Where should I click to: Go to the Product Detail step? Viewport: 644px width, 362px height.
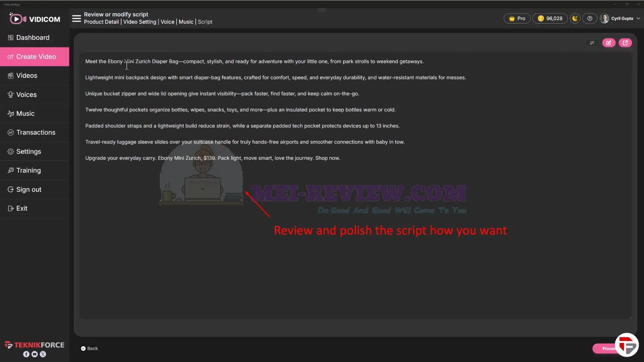[x=101, y=22]
